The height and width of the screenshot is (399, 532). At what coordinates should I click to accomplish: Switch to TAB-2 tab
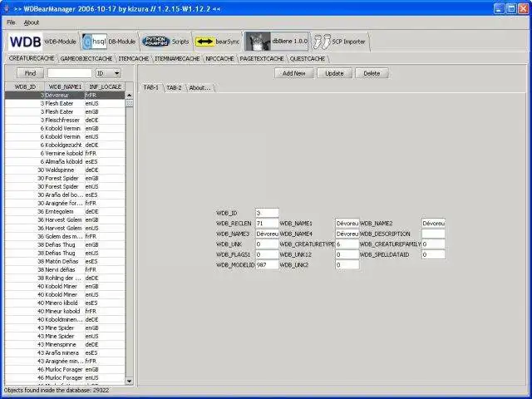(x=174, y=87)
